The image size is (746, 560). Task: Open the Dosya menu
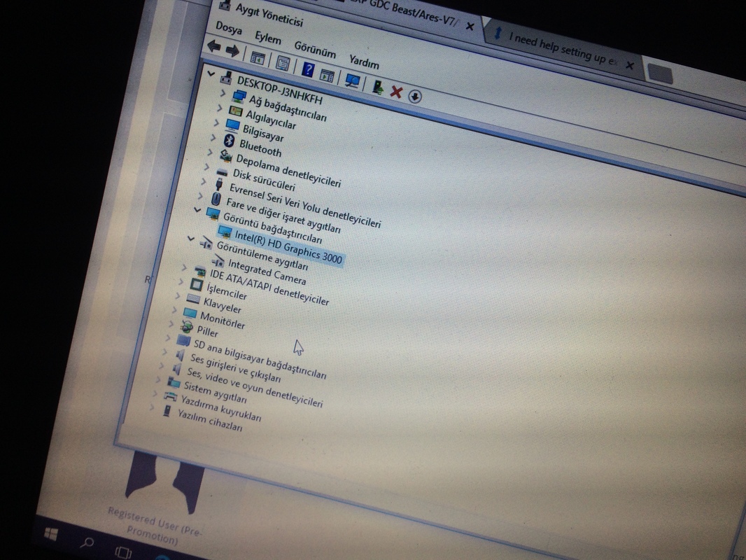(x=229, y=29)
